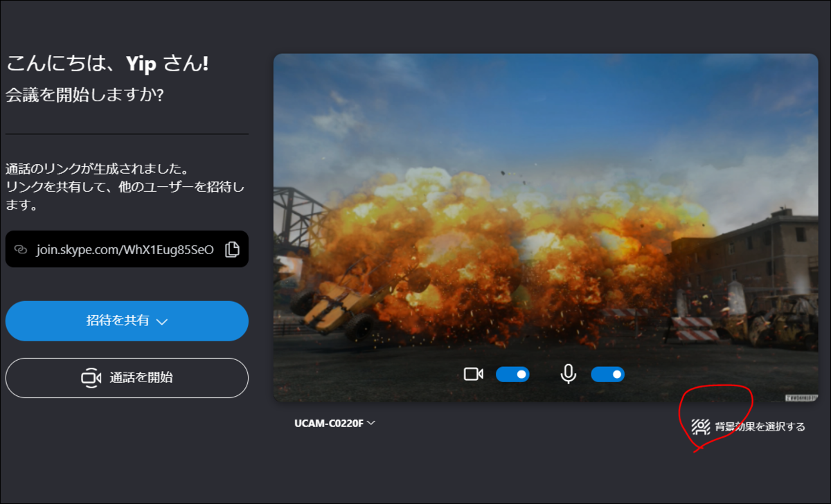Click the こんにちは、Yip さん! greeting text

pos(107,64)
